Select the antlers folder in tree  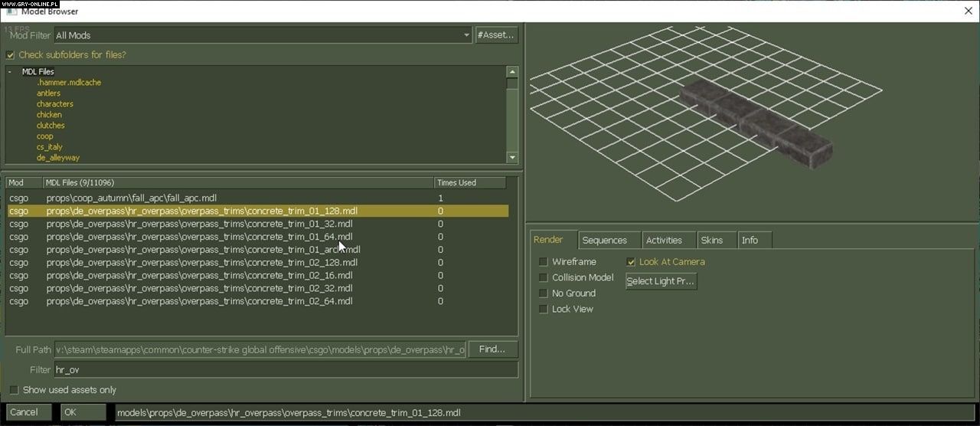click(x=48, y=93)
